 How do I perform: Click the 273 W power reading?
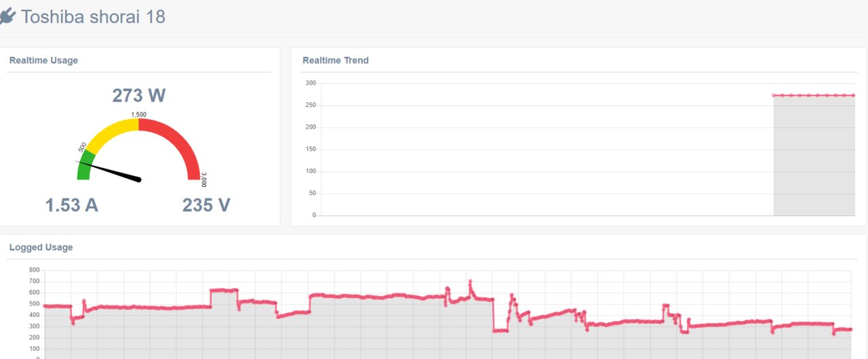(x=139, y=96)
